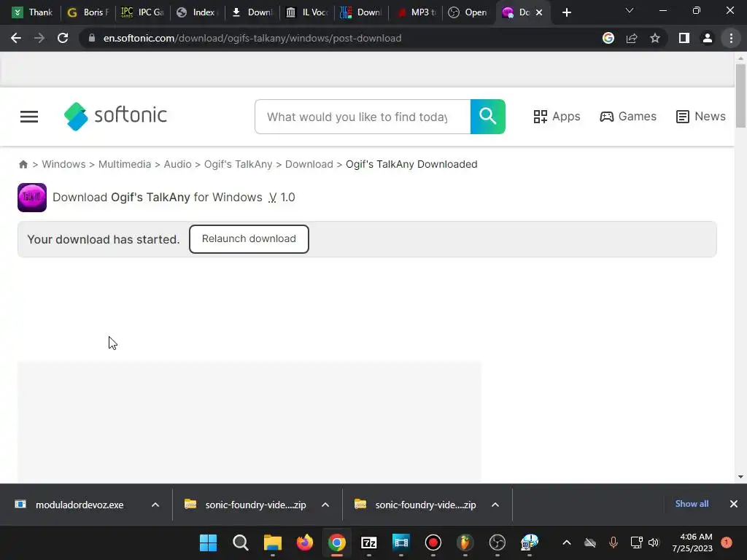The height and width of the screenshot is (560, 747).
Task: Click Chrome icon in taskbar
Action: [337, 542]
